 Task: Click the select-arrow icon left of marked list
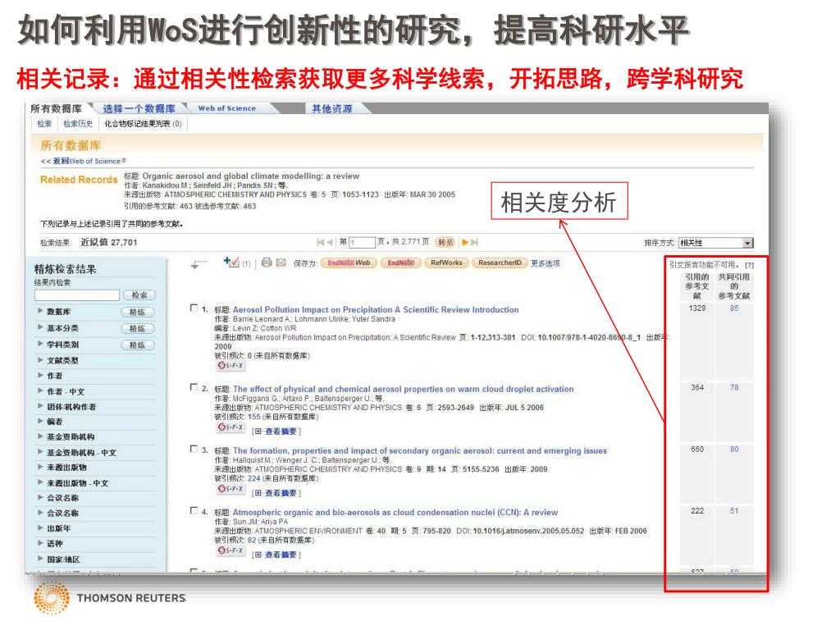[x=199, y=264]
